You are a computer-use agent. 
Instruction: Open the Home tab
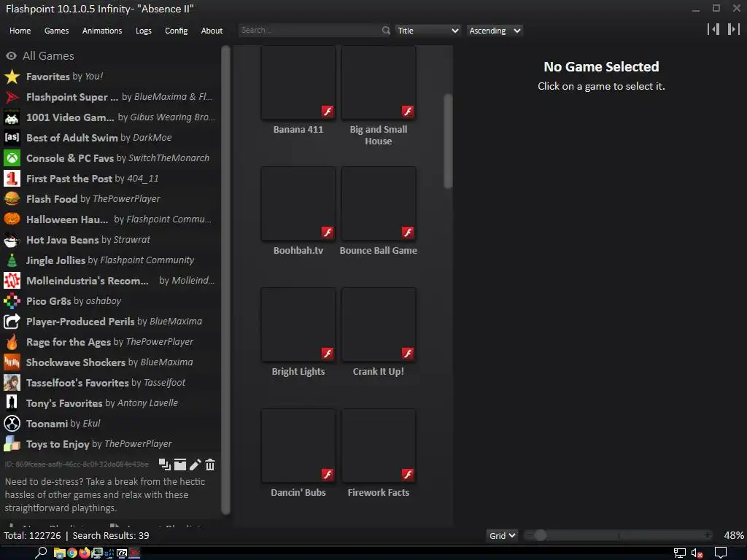point(20,31)
